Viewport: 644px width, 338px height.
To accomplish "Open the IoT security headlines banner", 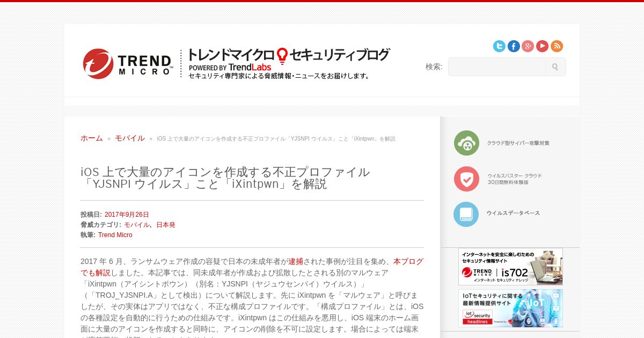I will [x=510, y=308].
